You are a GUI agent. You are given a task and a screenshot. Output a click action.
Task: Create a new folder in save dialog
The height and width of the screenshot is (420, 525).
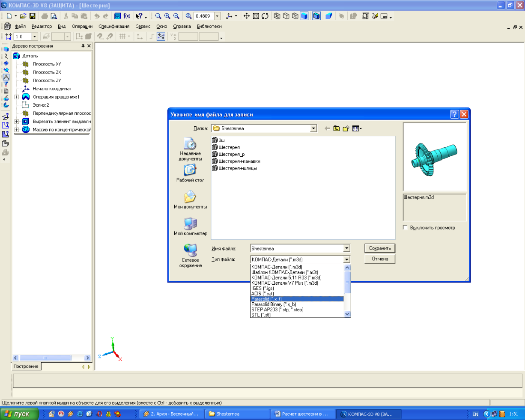[346, 128]
